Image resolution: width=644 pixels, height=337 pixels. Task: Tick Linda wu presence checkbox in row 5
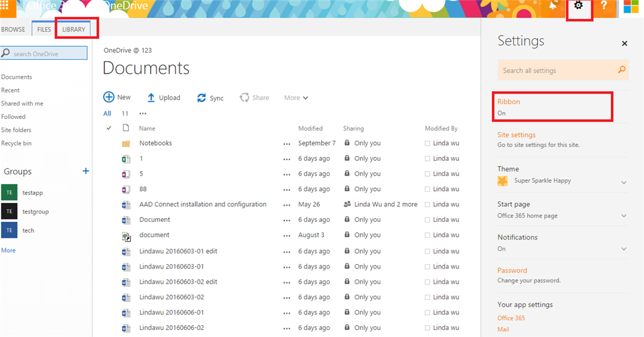(x=428, y=174)
